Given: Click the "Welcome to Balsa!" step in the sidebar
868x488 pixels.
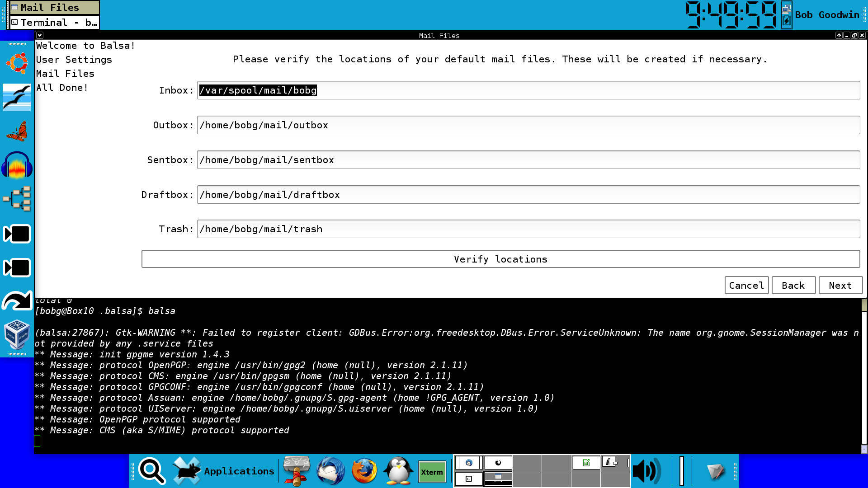Looking at the screenshot, I should 85,45.
